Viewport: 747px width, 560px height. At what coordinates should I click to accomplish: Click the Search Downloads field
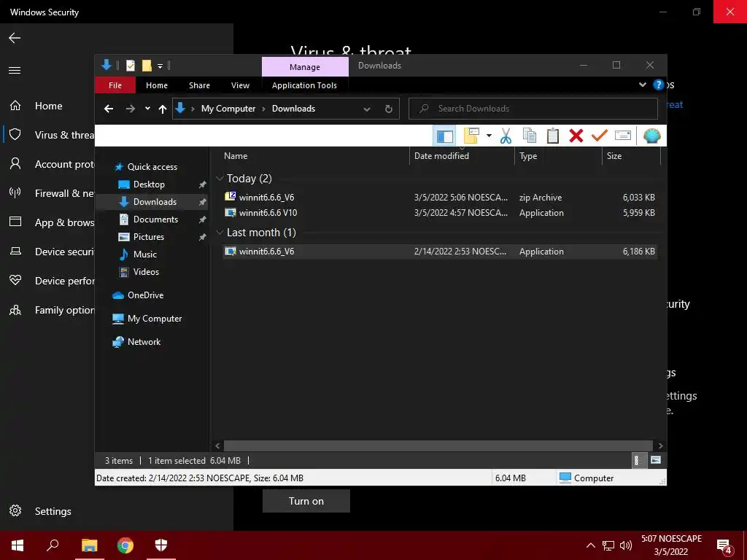(533, 109)
